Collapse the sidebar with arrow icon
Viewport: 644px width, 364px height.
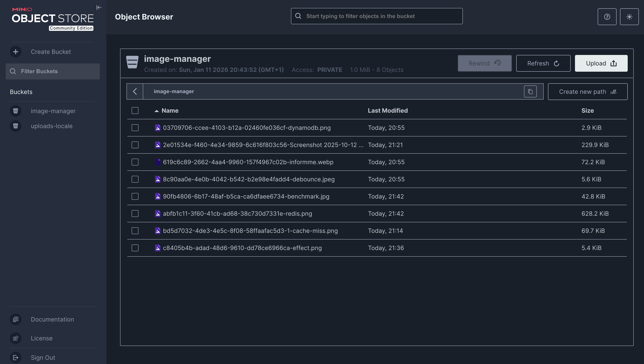(99, 8)
